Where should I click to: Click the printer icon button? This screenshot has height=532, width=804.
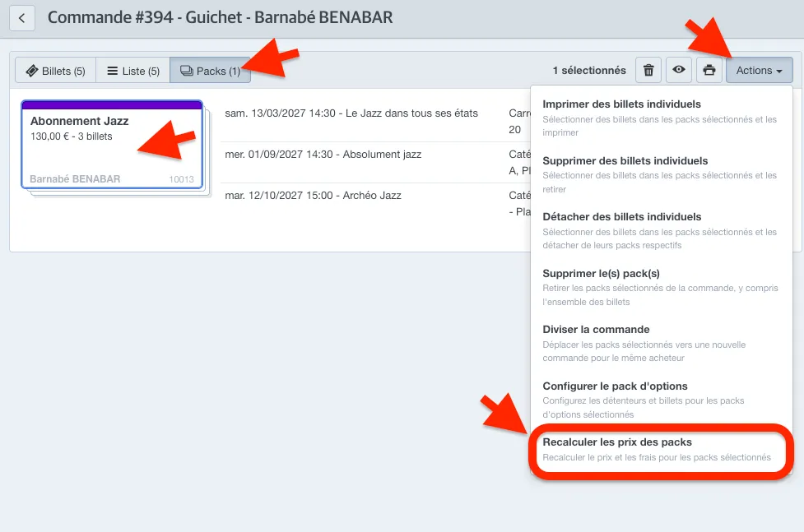click(709, 70)
